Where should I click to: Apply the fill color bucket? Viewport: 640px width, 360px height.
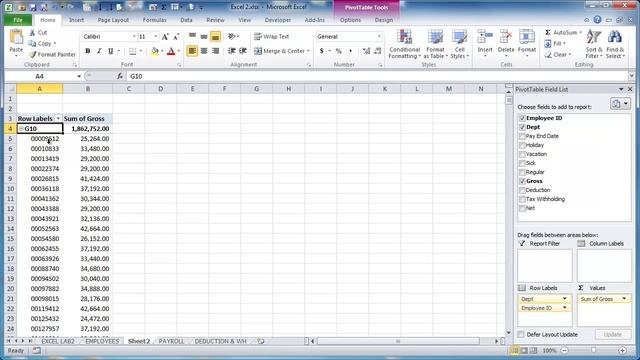pos(155,51)
